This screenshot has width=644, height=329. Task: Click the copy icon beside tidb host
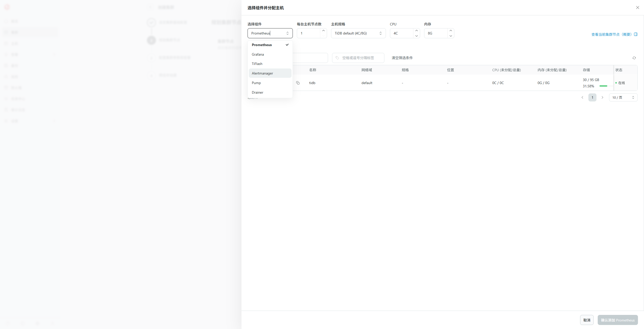coord(298,83)
